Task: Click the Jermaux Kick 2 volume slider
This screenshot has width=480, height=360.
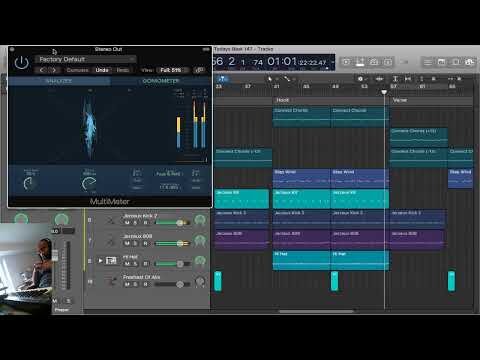Action: tap(173, 223)
